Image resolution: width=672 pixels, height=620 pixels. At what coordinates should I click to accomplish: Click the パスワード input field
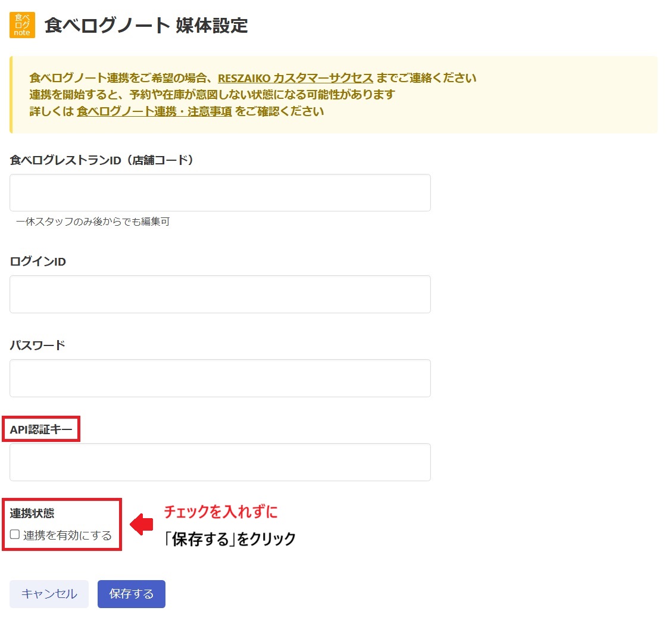tap(220, 378)
